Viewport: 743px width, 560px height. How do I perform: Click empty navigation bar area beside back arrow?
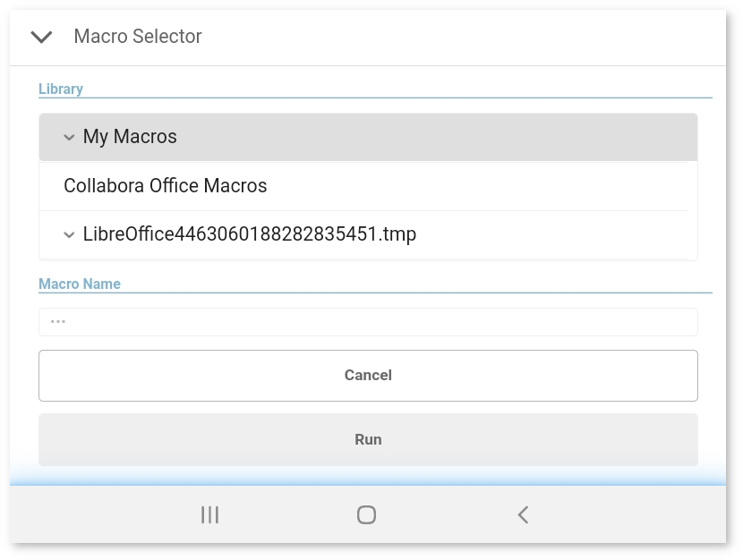[x=626, y=515]
